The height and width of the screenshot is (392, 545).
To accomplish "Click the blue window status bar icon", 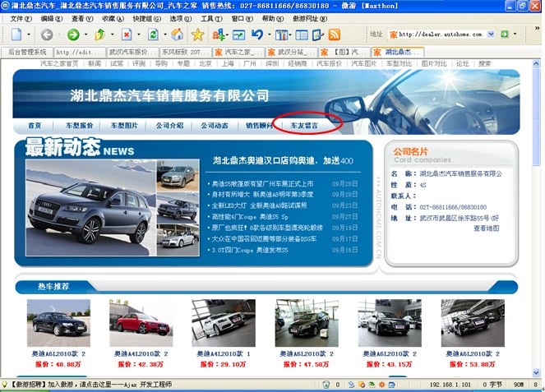I will [392, 385].
